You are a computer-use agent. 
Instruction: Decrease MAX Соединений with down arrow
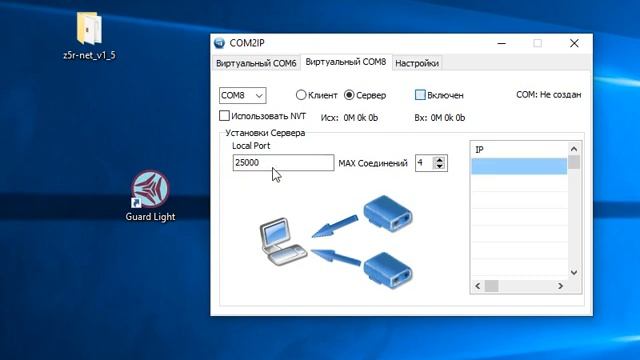[440, 167]
